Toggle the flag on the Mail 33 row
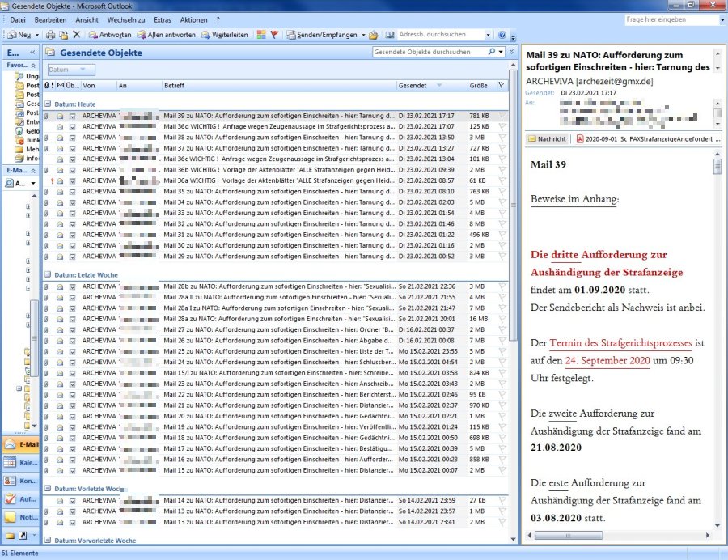The height and width of the screenshot is (560, 728). coord(502,213)
